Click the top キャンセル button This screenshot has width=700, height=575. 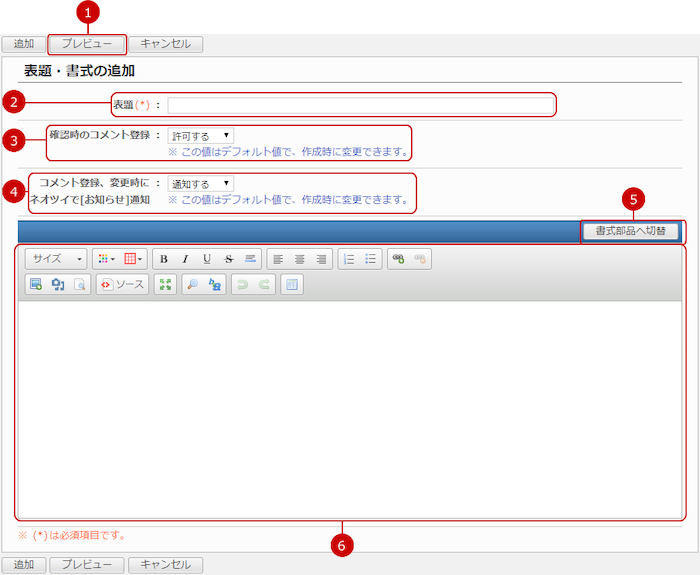pyautogui.click(x=166, y=44)
